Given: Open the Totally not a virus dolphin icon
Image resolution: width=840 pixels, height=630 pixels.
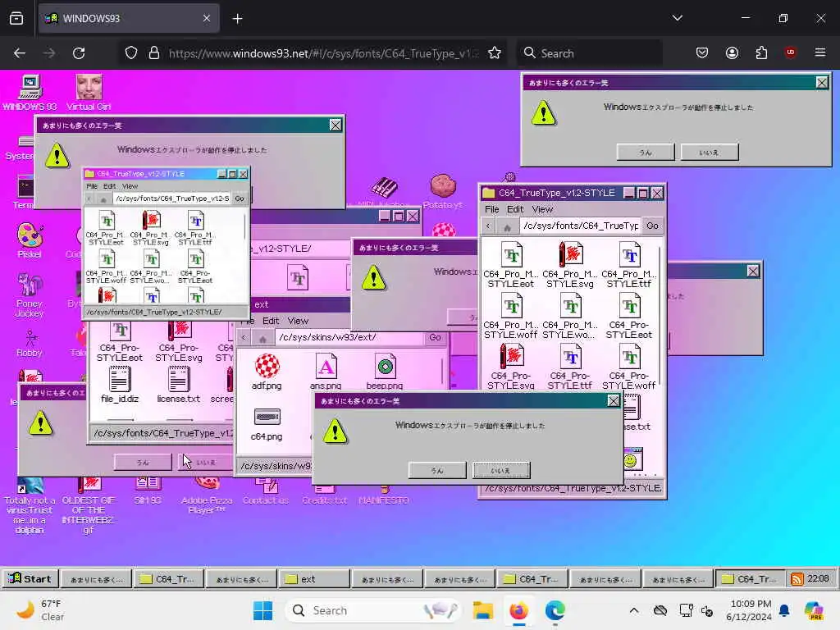Looking at the screenshot, I should pos(30,505).
